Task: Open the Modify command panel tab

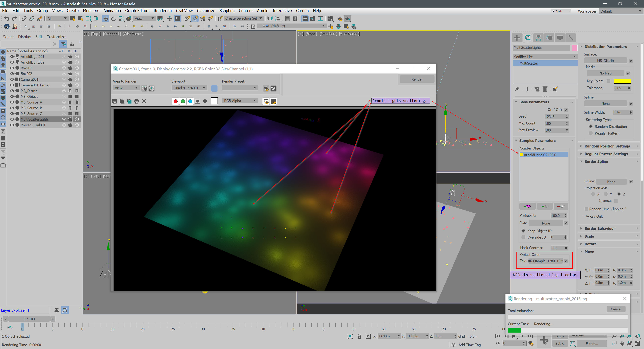Action: pos(527,38)
